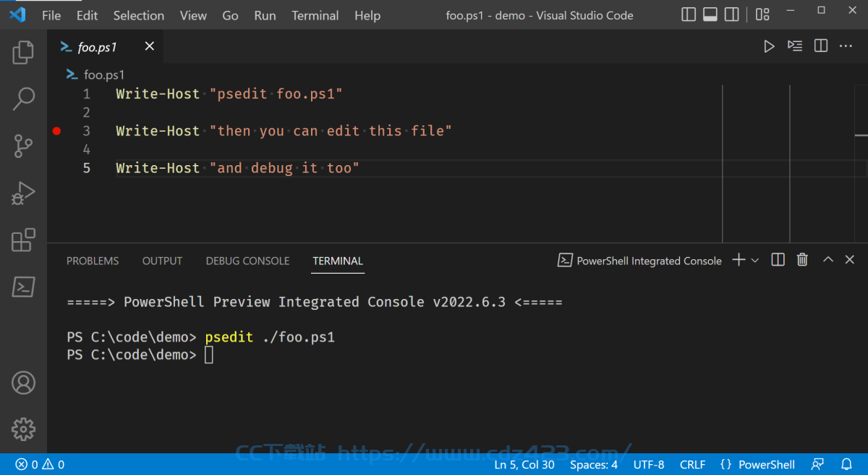This screenshot has height=475, width=868.
Task: Open the File menu
Action: (51, 15)
